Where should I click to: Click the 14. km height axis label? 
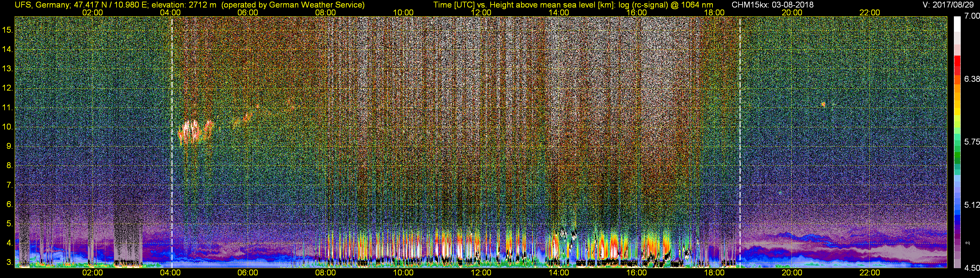[x=8, y=49]
